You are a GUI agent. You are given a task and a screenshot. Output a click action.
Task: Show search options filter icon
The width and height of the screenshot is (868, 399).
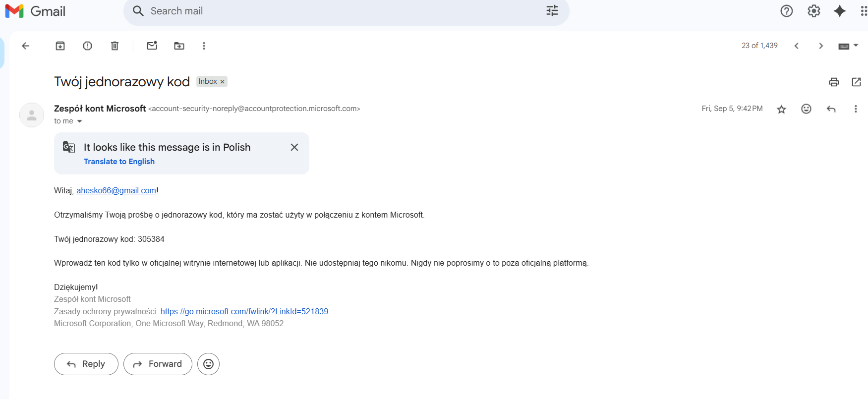552,11
